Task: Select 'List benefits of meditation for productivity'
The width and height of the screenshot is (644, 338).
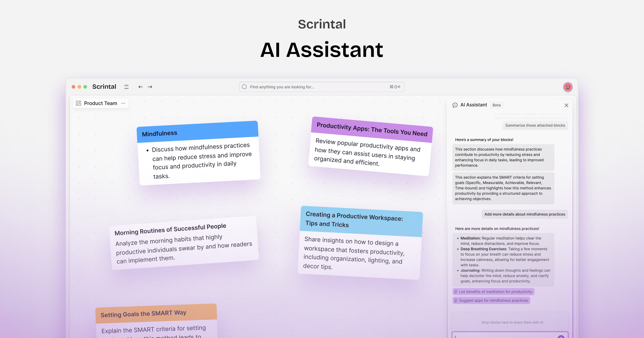Action: pos(493,292)
